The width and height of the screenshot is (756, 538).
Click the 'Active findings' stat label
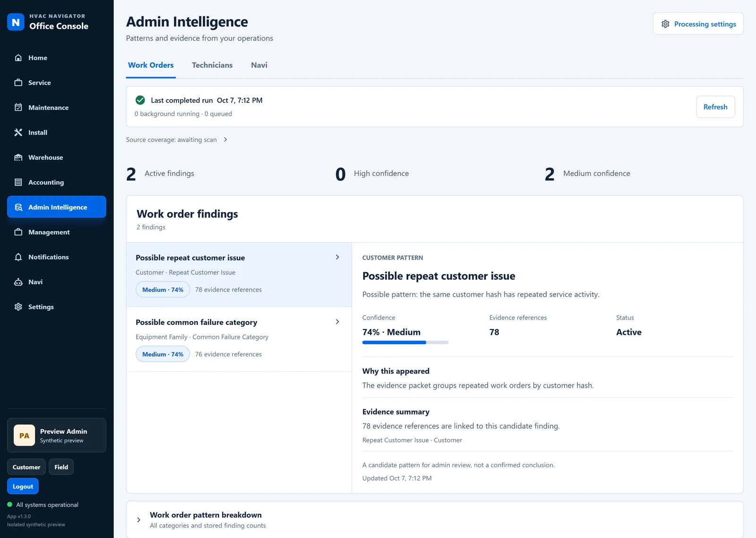point(169,174)
